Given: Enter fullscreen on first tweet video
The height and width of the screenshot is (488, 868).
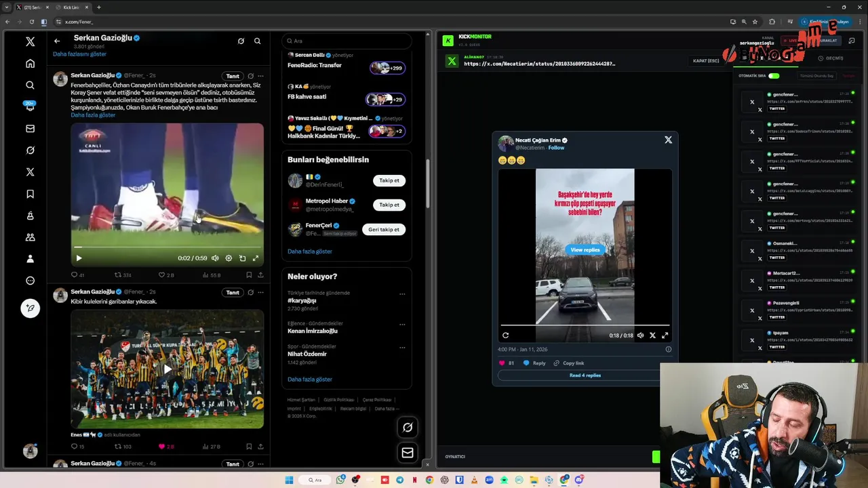Looking at the screenshot, I should point(256,258).
